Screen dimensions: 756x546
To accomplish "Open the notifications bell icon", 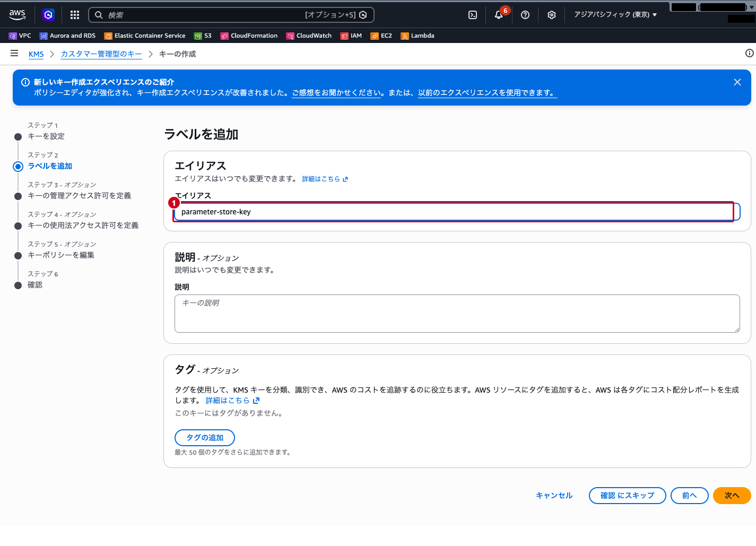I will (x=499, y=15).
